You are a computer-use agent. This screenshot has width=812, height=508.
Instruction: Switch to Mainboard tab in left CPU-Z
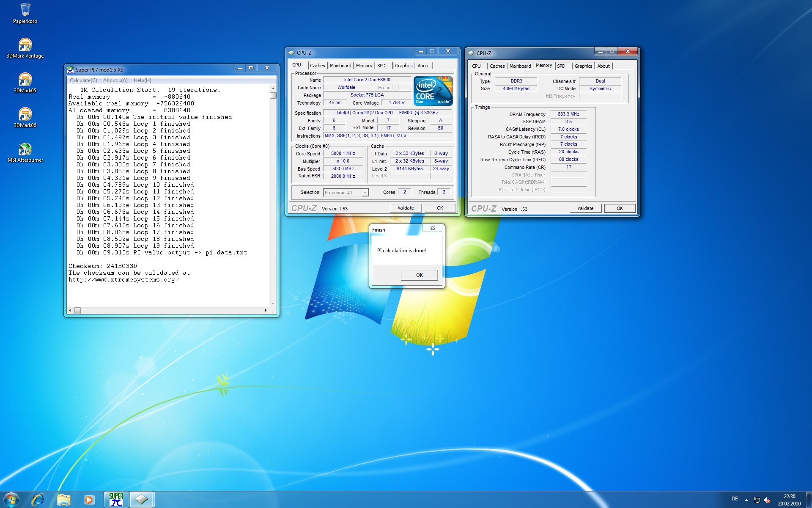point(340,66)
